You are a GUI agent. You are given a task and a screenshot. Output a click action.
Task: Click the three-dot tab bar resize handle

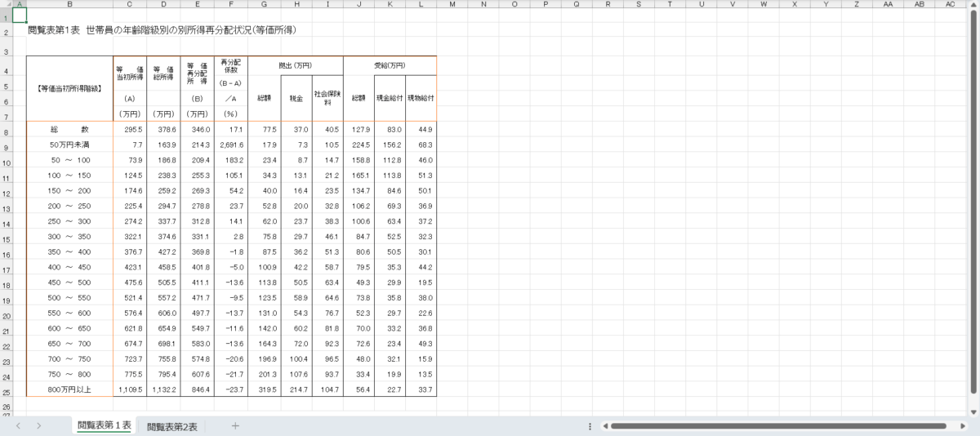point(590,426)
